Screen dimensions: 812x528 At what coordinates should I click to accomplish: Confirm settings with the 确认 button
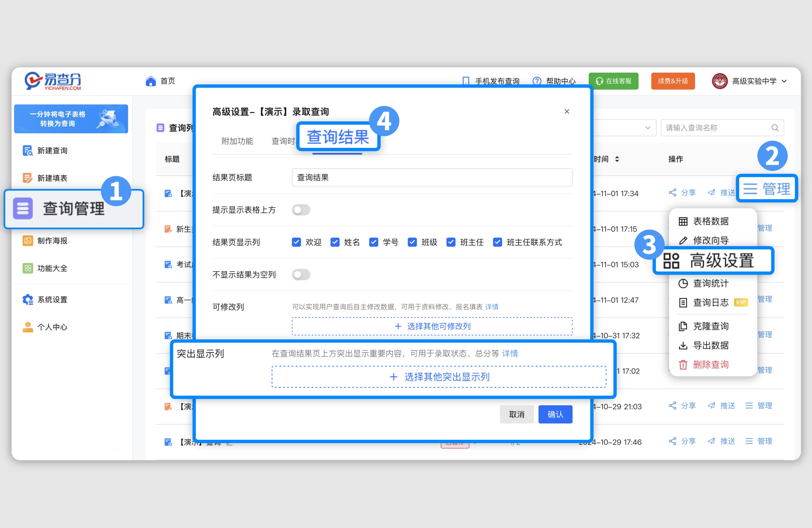555,414
